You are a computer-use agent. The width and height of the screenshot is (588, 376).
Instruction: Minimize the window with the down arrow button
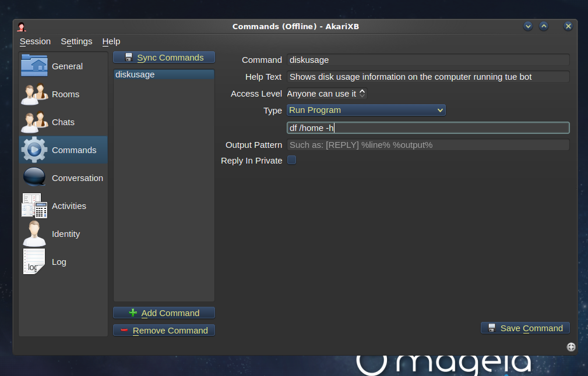point(528,26)
